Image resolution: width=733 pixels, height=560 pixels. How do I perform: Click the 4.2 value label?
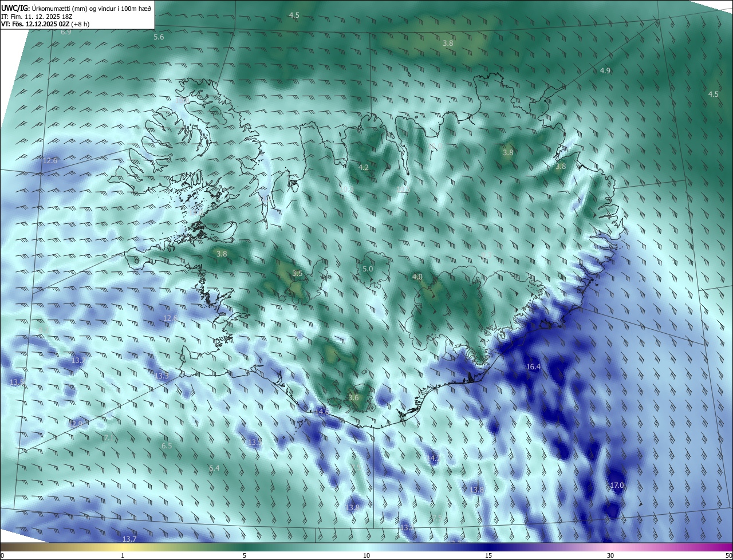coord(363,167)
